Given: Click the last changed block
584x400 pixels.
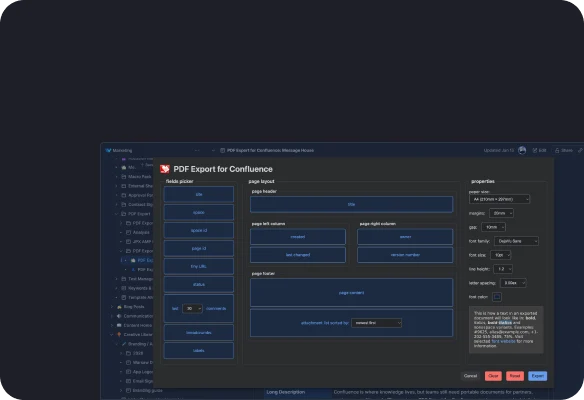Looking at the screenshot, I should click(298, 255).
